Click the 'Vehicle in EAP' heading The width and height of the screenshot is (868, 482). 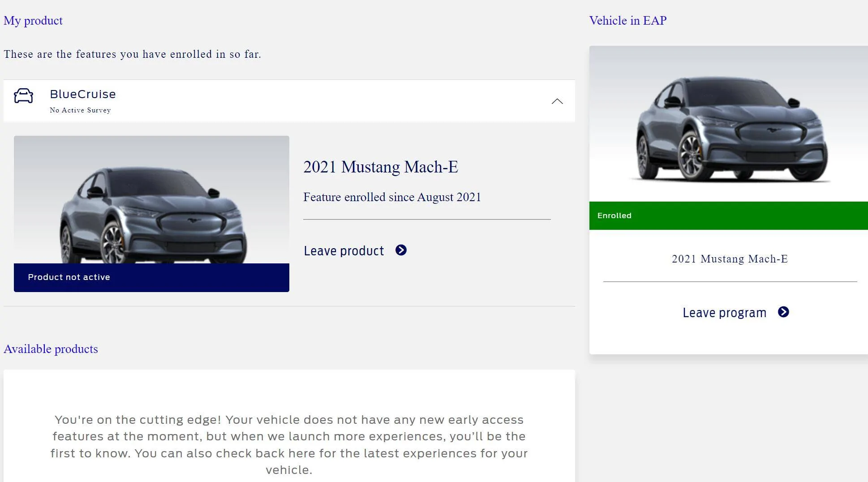tap(628, 21)
